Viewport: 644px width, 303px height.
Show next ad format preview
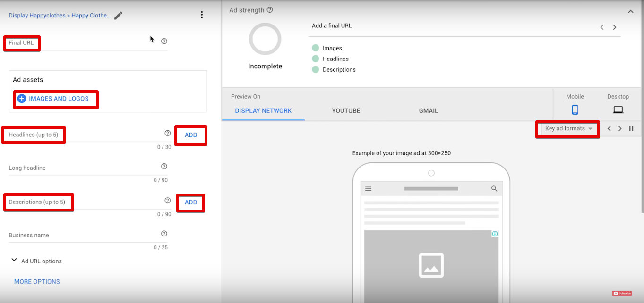click(620, 128)
